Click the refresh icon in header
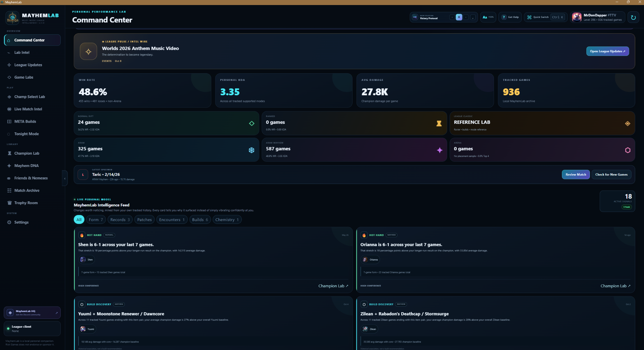Screen dimensions: 644x350 (x=633, y=17)
